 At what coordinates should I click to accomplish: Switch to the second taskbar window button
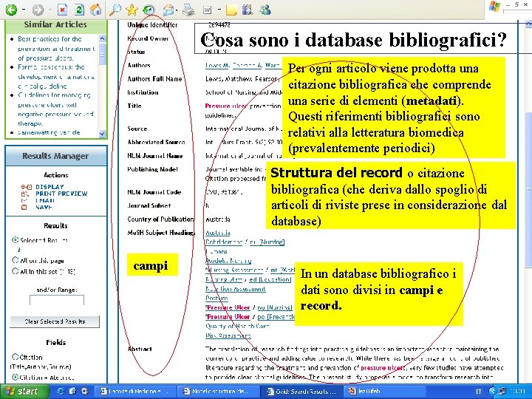(x=219, y=391)
